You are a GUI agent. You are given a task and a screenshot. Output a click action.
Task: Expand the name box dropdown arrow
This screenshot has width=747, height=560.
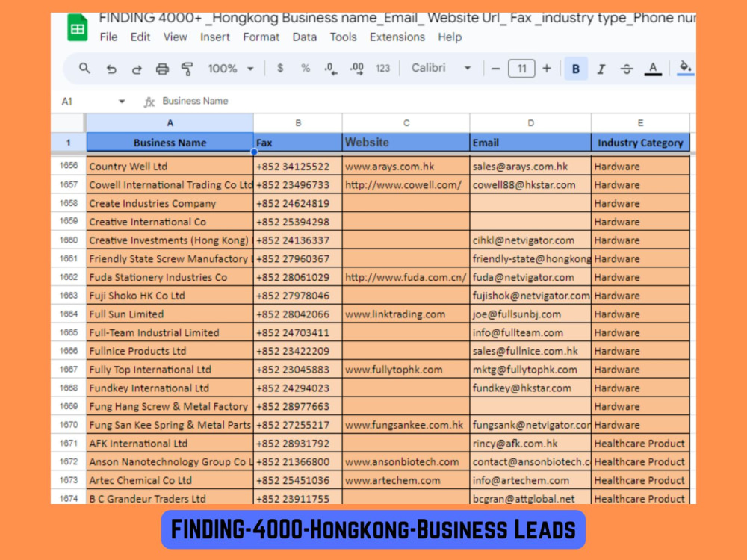122,102
